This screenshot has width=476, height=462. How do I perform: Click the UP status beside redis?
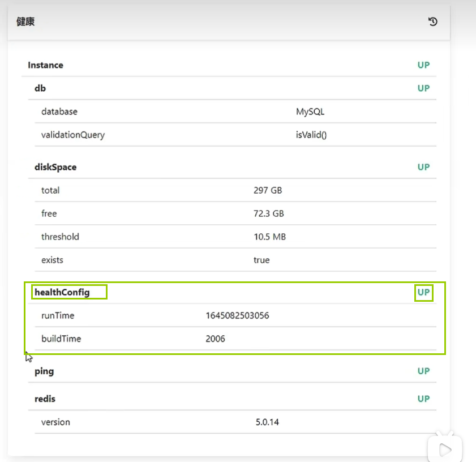(423, 399)
